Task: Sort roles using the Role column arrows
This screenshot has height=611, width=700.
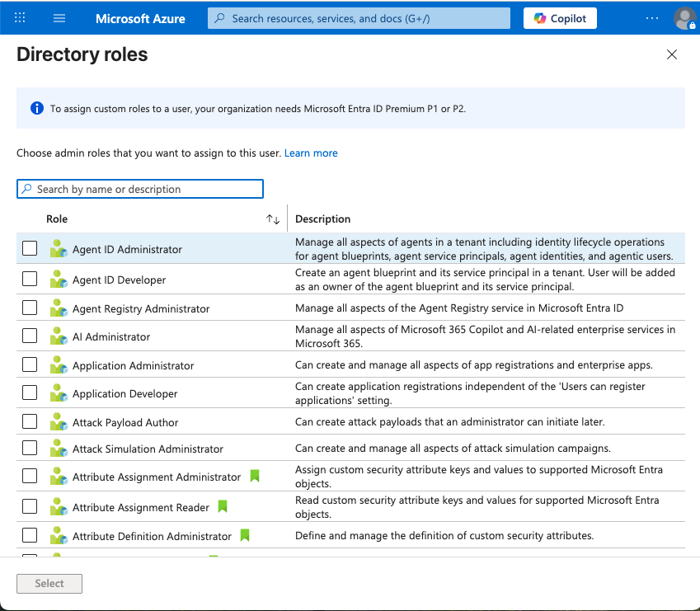Action: pos(273,219)
